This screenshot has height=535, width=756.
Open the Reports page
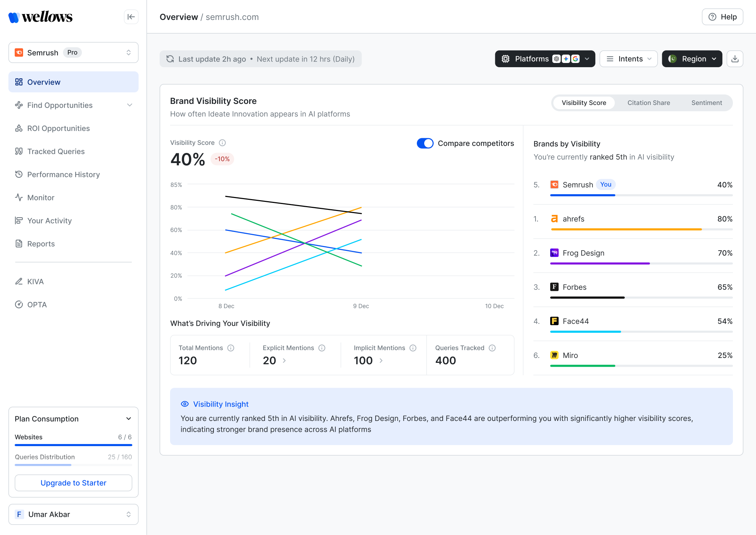73,244
